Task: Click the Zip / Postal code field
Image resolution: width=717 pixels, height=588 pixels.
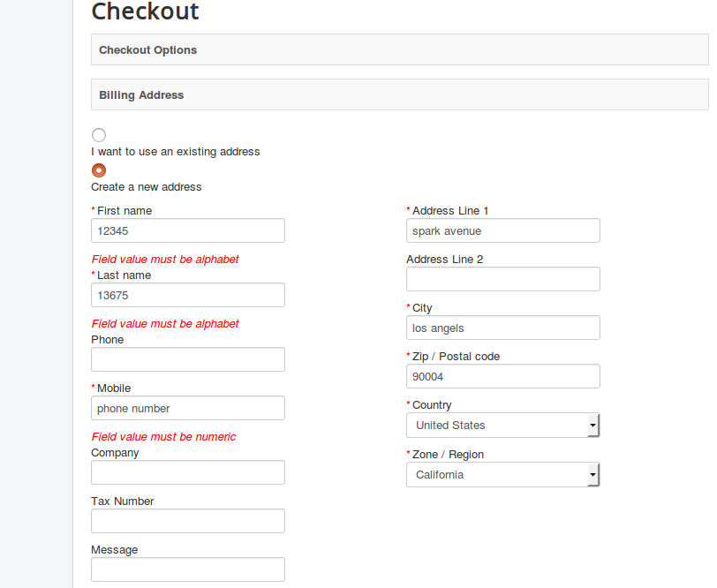Action: click(x=503, y=376)
